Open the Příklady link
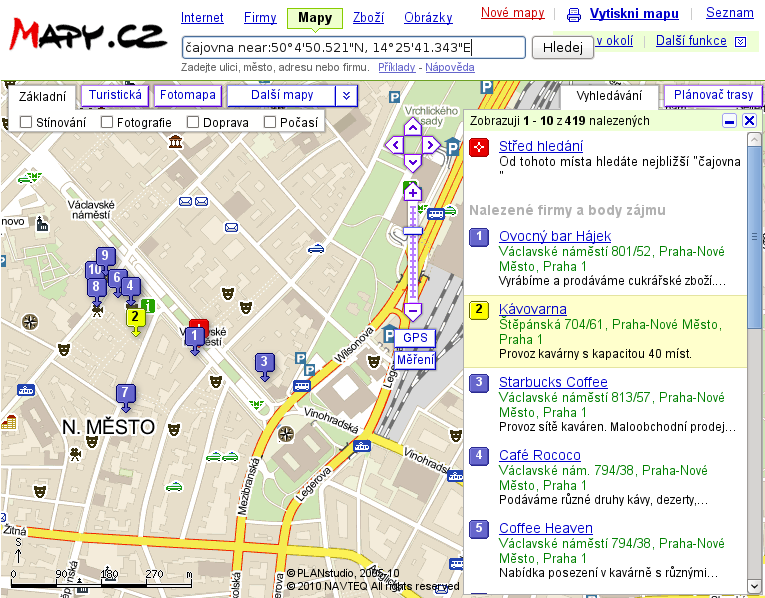The image size is (765, 598). (x=397, y=67)
